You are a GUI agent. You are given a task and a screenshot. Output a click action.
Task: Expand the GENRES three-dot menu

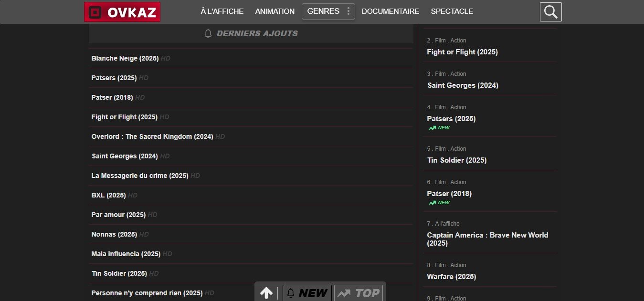(348, 11)
